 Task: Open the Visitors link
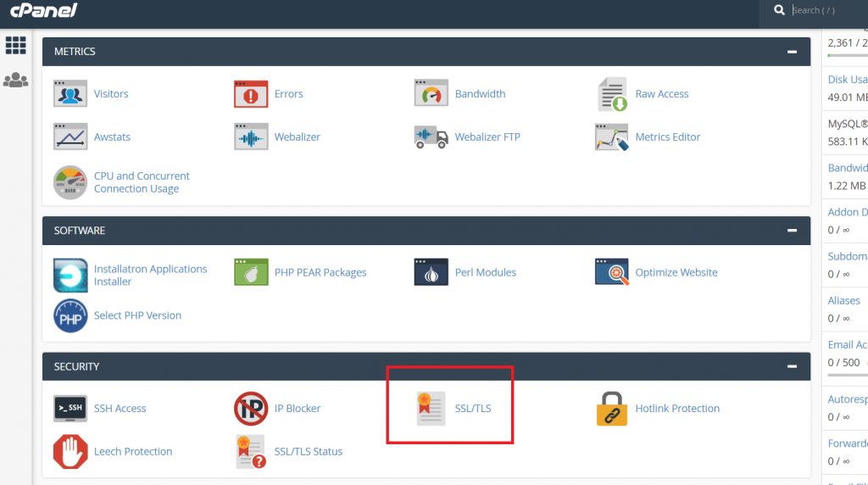pyautogui.click(x=111, y=93)
